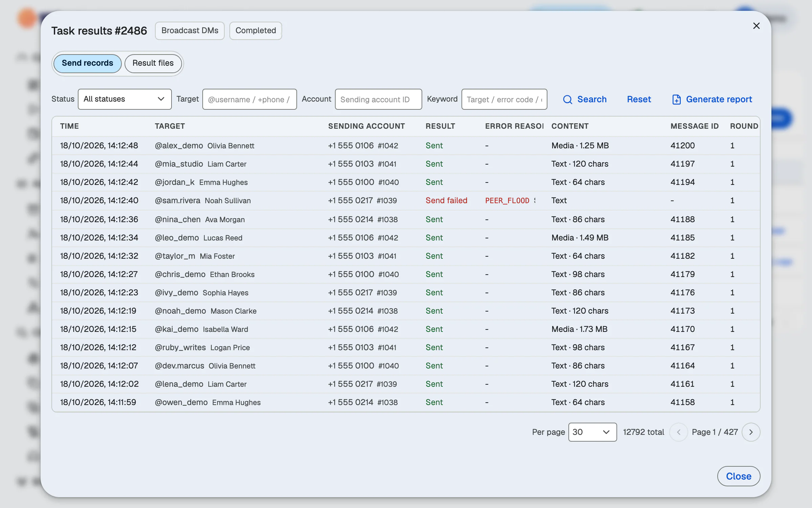Click the Media · 1.49 MB content cell

coord(580,238)
